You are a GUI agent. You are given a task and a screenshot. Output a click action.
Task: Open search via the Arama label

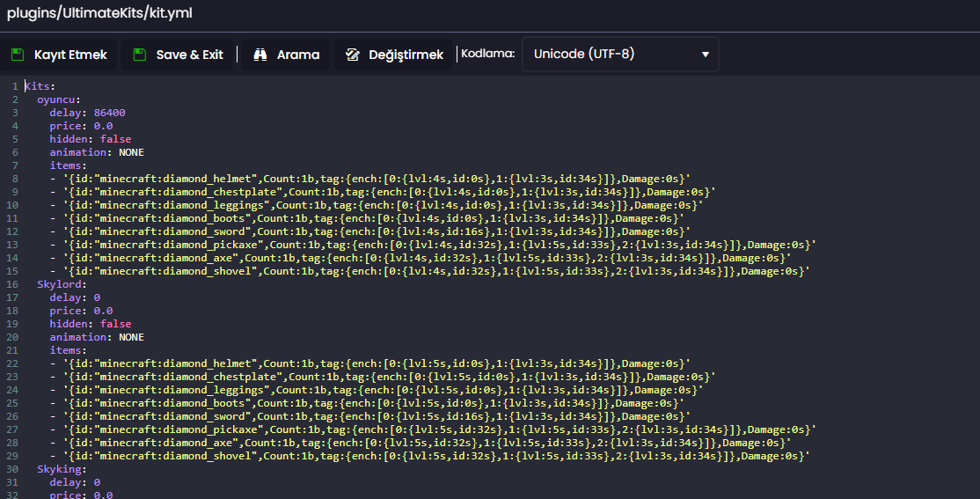pyautogui.click(x=298, y=55)
